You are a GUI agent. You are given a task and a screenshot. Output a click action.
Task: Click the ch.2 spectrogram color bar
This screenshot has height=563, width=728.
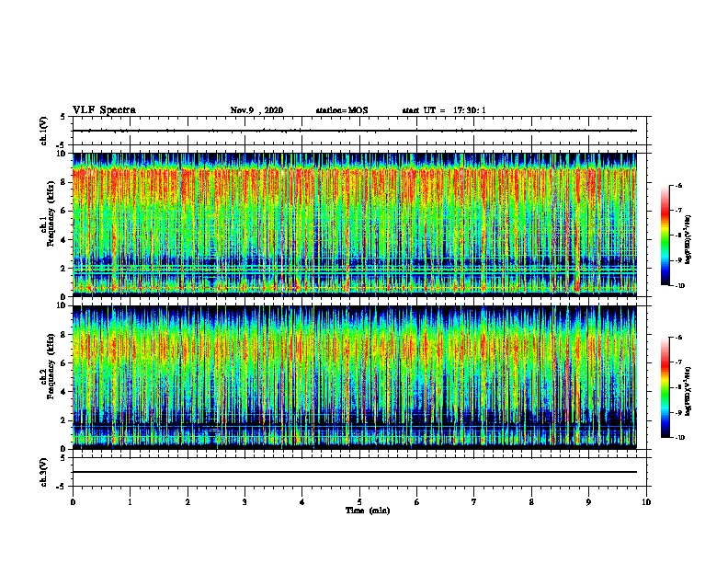pos(665,387)
